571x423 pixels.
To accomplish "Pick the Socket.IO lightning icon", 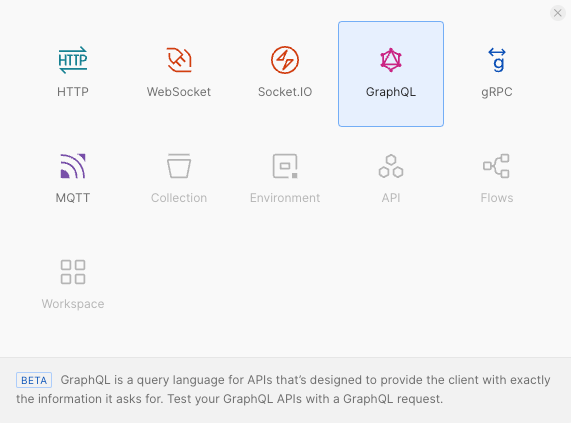I will [285, 60].
